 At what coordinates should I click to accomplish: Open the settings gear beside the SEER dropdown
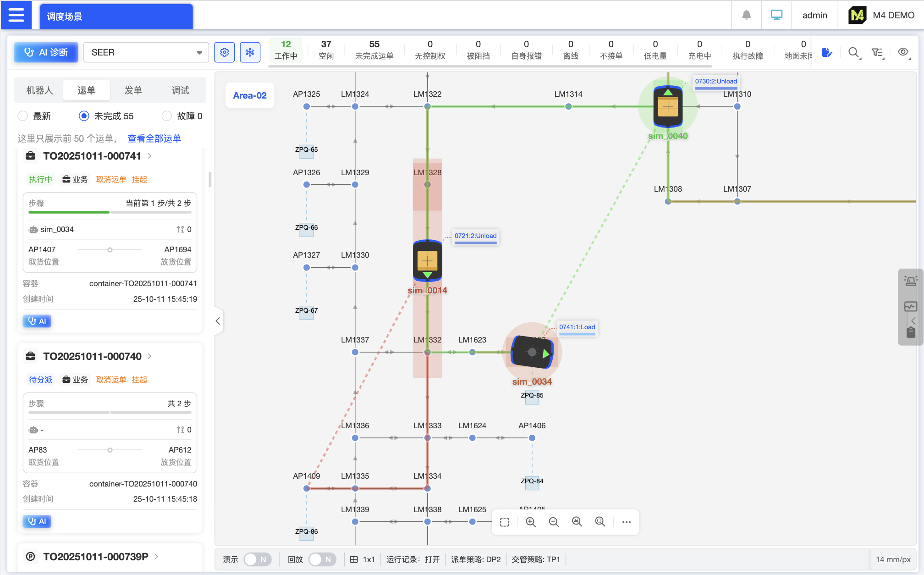224,52
